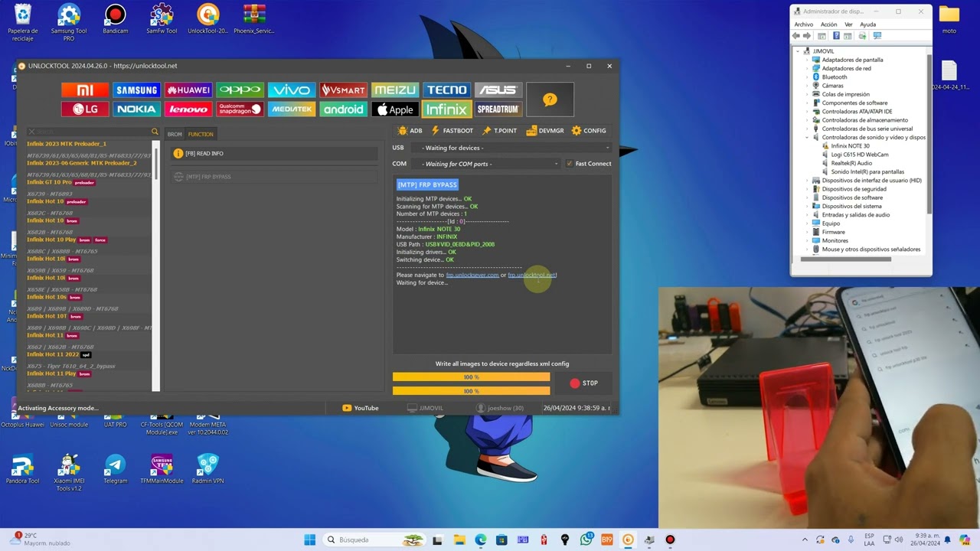Open the Ver menu in Device Manager
This screenshot has width=980, height=551.
(848, 24)
